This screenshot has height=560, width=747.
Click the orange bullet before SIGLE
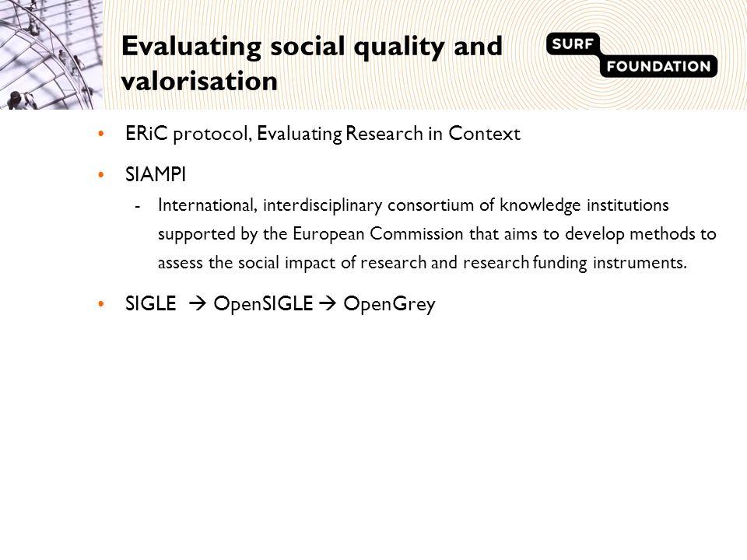pos(100,304)
